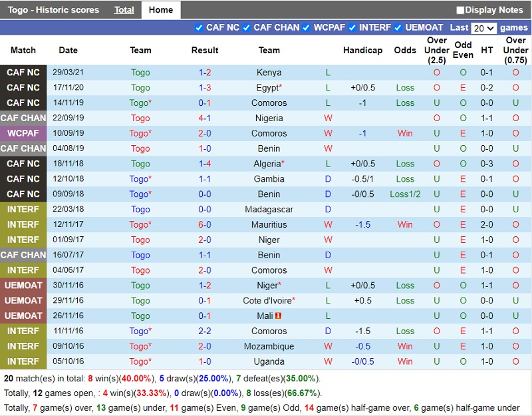Screen dimensions: 532x416
Task: Switch to the Total tab
Action: (124, 10)
